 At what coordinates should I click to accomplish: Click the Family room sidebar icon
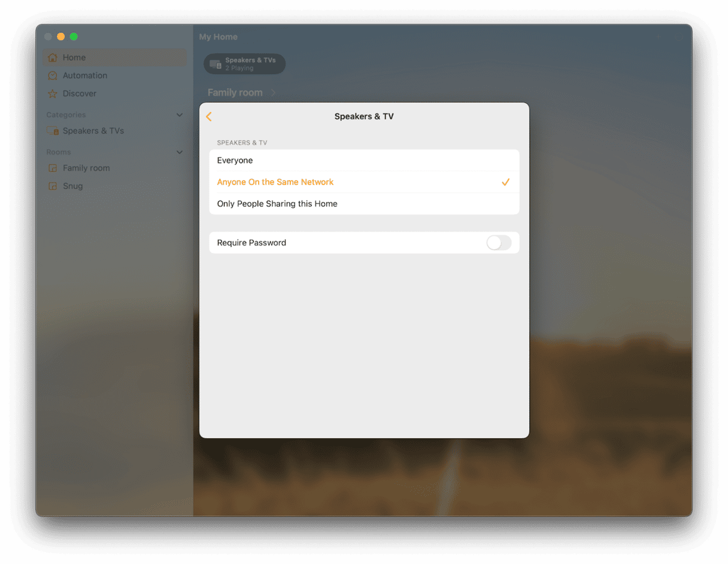click(53, 168)
